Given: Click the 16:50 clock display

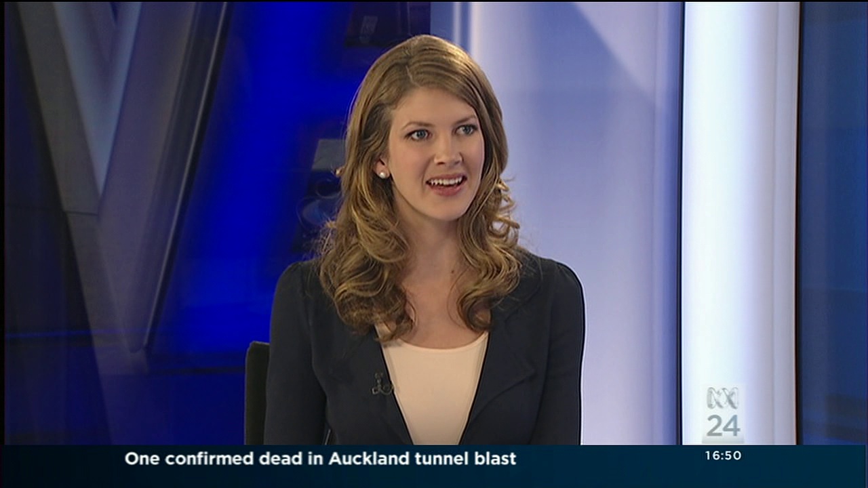Looking at the screenshot, I should pos(723,456).
